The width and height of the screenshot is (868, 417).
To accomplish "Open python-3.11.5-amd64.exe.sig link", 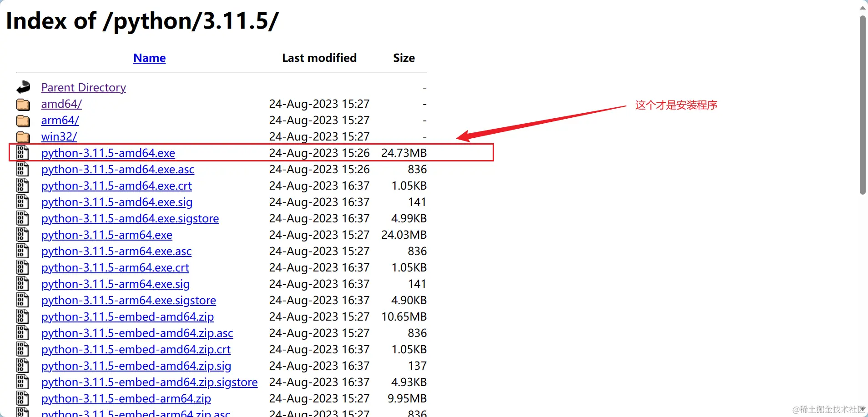I will (x=117, y=202).
